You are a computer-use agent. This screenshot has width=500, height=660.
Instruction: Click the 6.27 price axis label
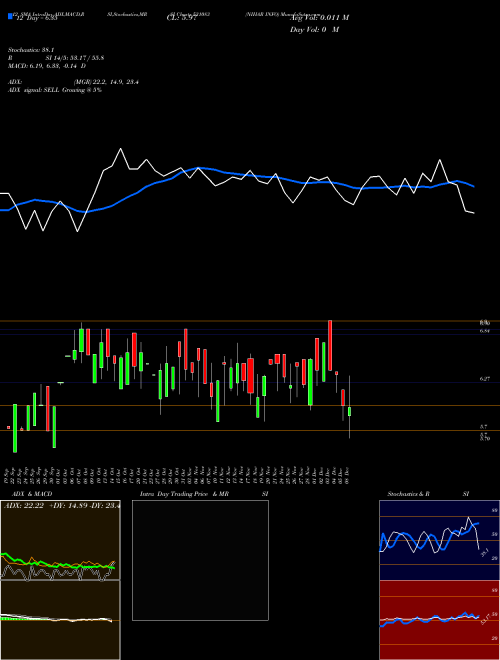click(x=485, y=379)
